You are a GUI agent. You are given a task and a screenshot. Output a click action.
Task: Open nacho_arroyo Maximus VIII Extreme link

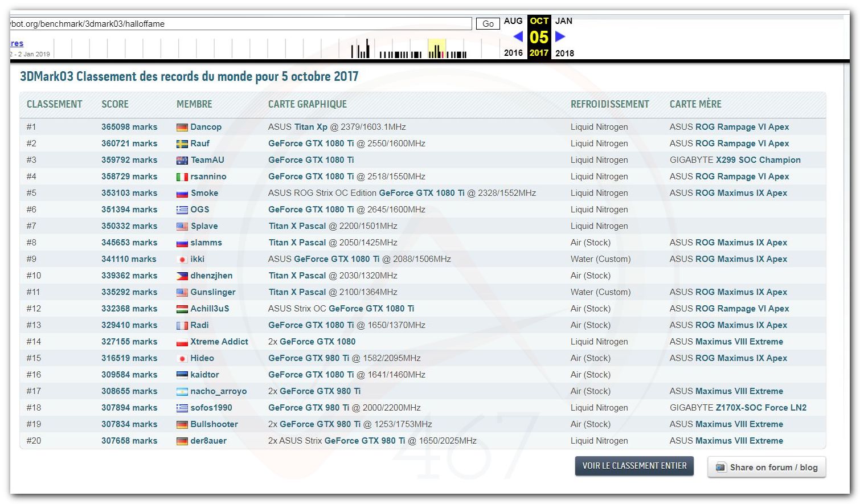click(x=739, y=391)
